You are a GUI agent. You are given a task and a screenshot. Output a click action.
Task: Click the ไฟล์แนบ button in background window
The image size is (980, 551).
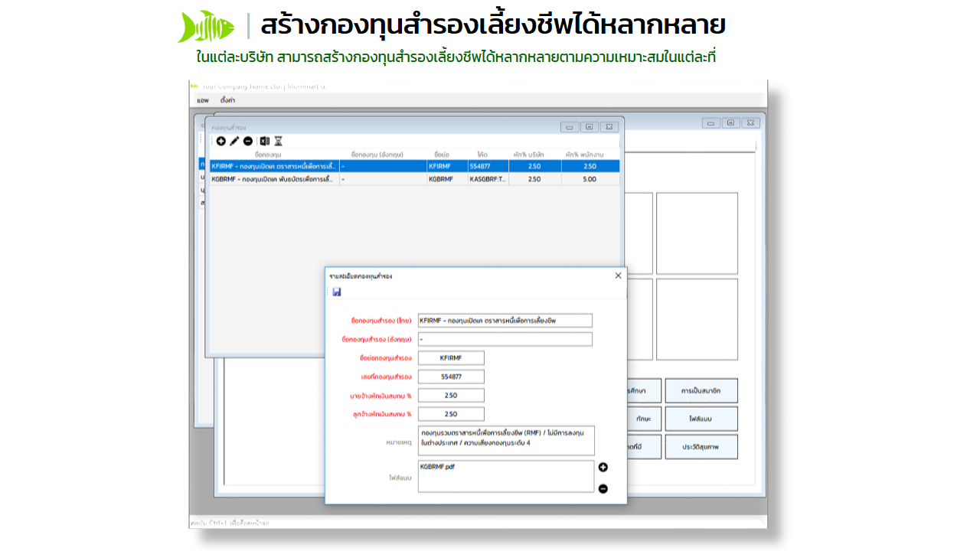(x=701, y=419)
